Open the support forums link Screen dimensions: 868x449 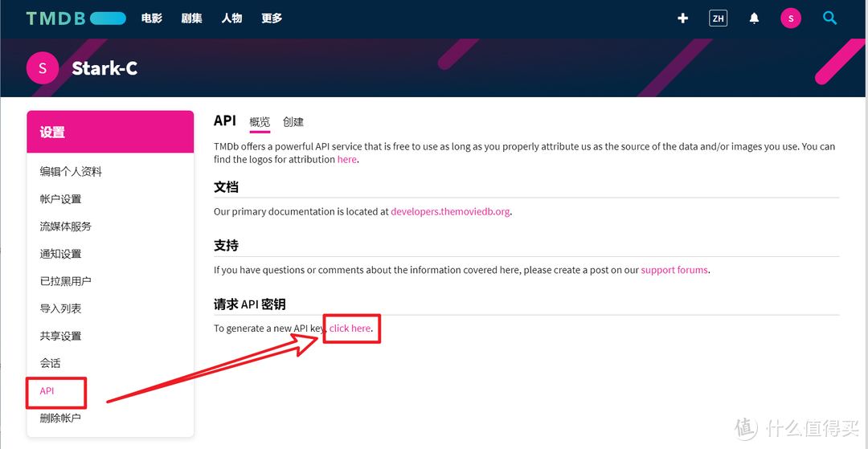click(674, 270)
